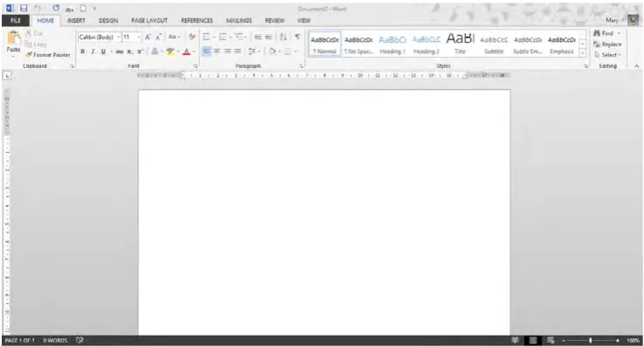Click the Cut scissors command

tap(34, 33)
